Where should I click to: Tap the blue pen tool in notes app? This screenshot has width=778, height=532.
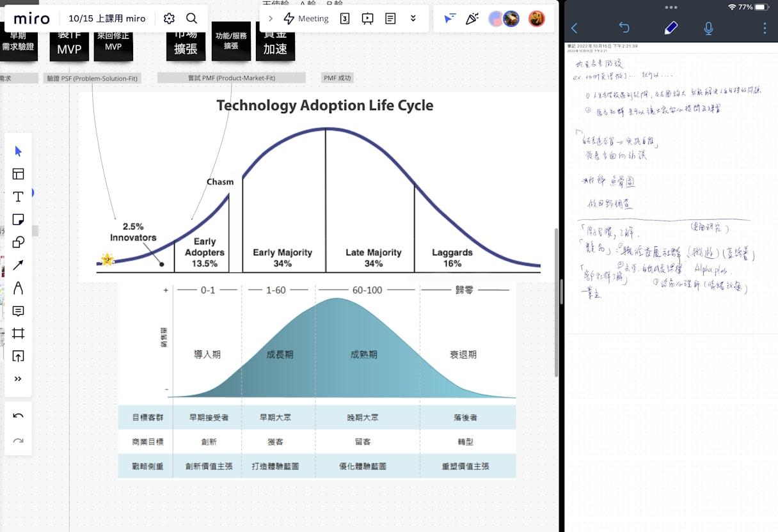pos(671,27)
